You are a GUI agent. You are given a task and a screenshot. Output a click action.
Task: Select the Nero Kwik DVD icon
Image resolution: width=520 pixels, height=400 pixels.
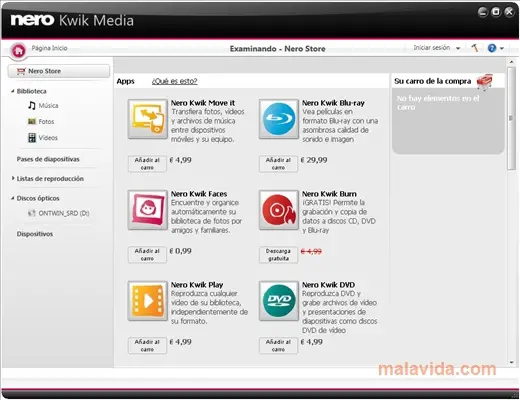(x=279, y=301)
